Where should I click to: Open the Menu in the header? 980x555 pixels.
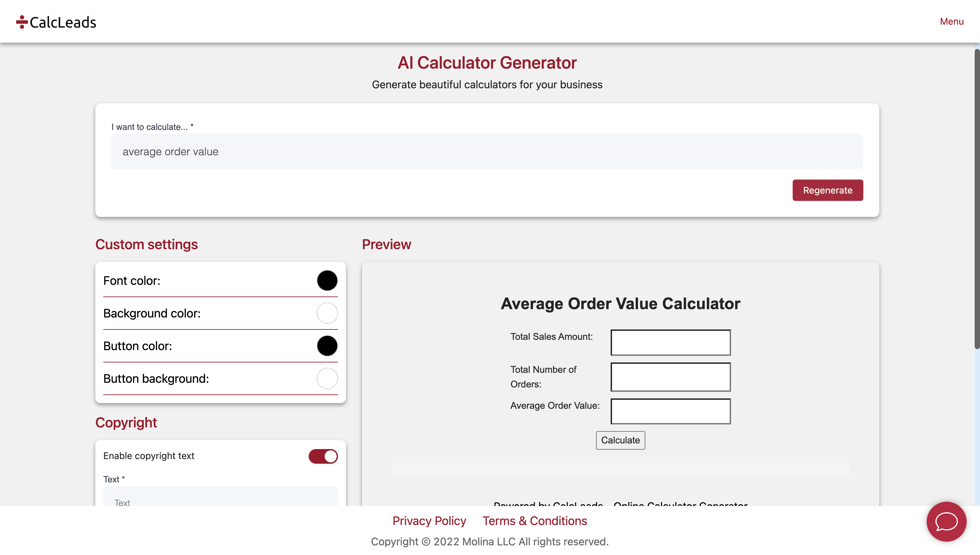coord(951,21)
